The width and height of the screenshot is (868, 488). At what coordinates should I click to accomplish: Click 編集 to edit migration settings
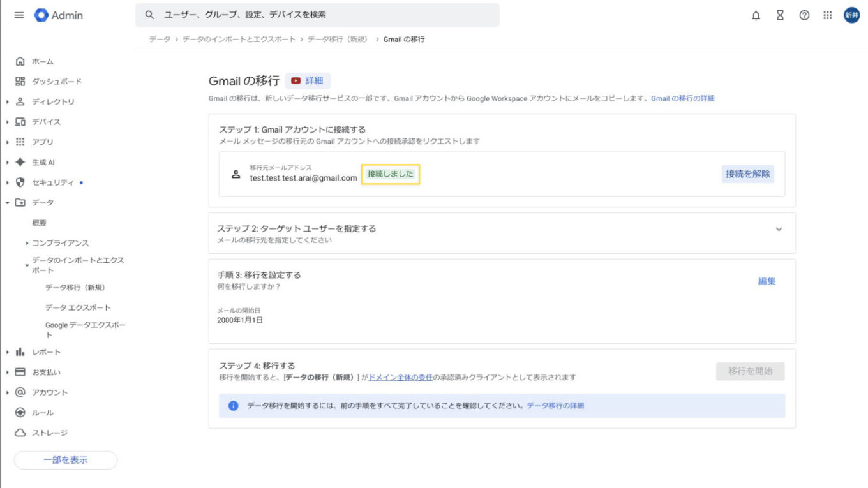pos(767,281)
